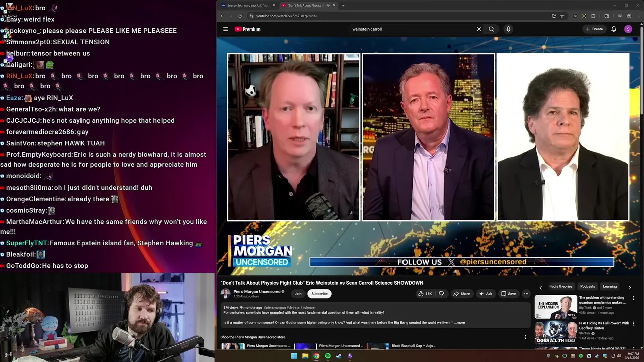Save the video to a playlist
The width and height of the screenshot is (644, 362).
[508, 294]
